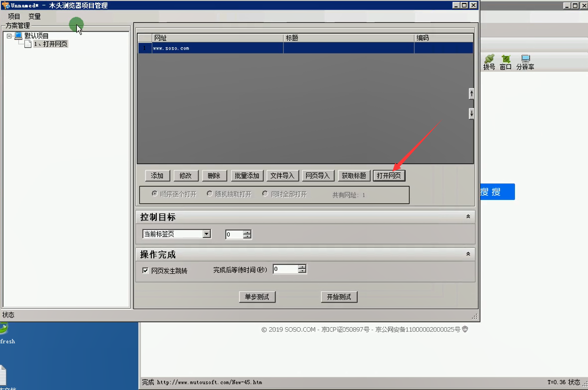Image resolution: width=588 pixels, height=390 pixels.
Task: Click the 修改 button
Action: pos(185,176)
